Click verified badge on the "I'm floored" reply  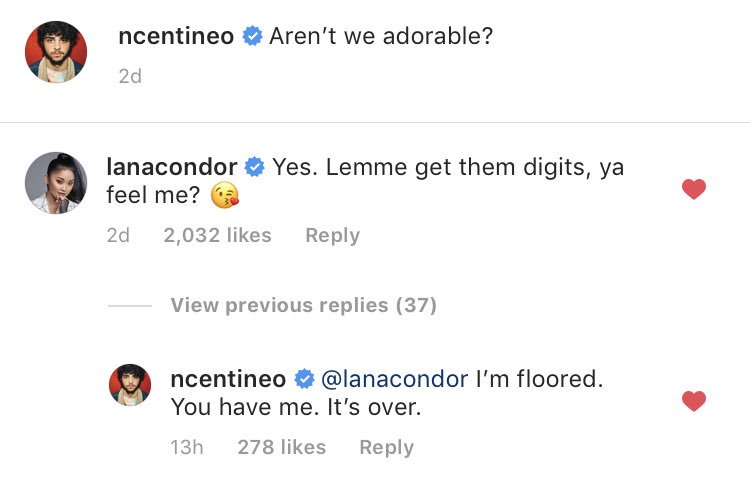(x=304, y=379)
